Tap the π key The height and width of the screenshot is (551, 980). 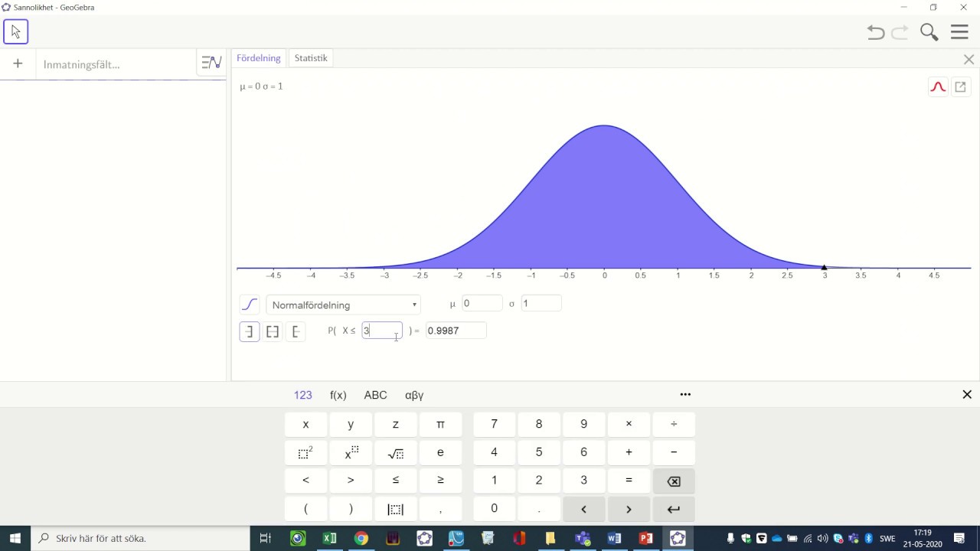440,424
